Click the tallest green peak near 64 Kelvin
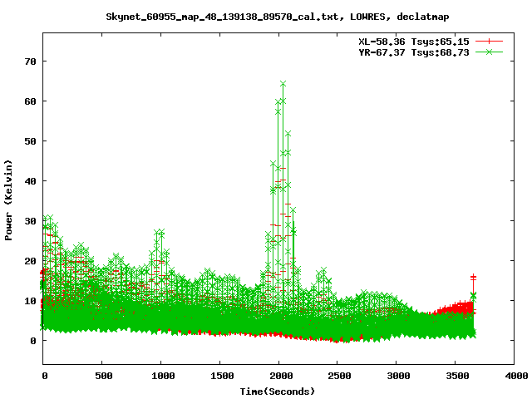 283,84
